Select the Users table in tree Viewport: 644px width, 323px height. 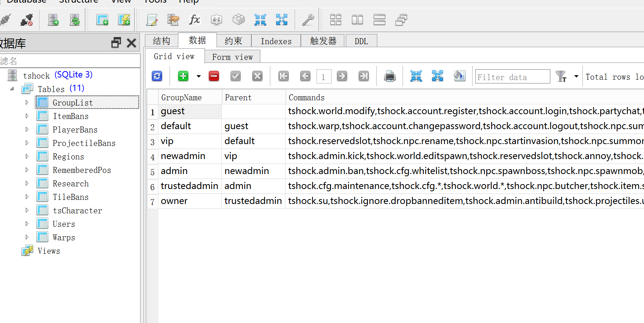64,224
